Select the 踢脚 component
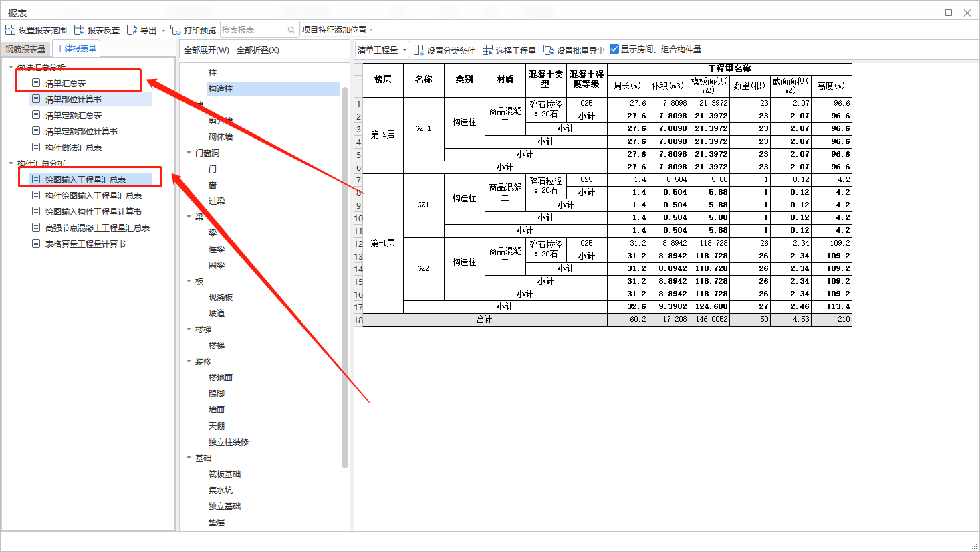980x552 pixels. pos(217,394)
